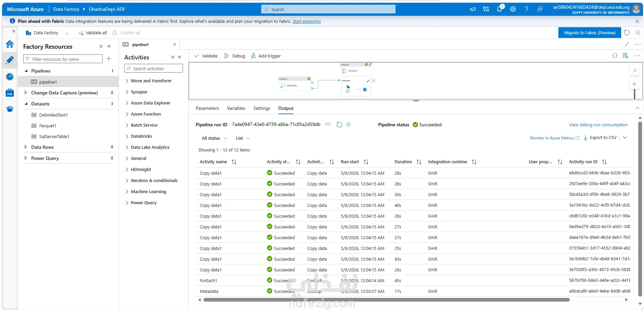
Task: Expand the Data flows section
Action: pyautogui.click(x=26, y=147)
